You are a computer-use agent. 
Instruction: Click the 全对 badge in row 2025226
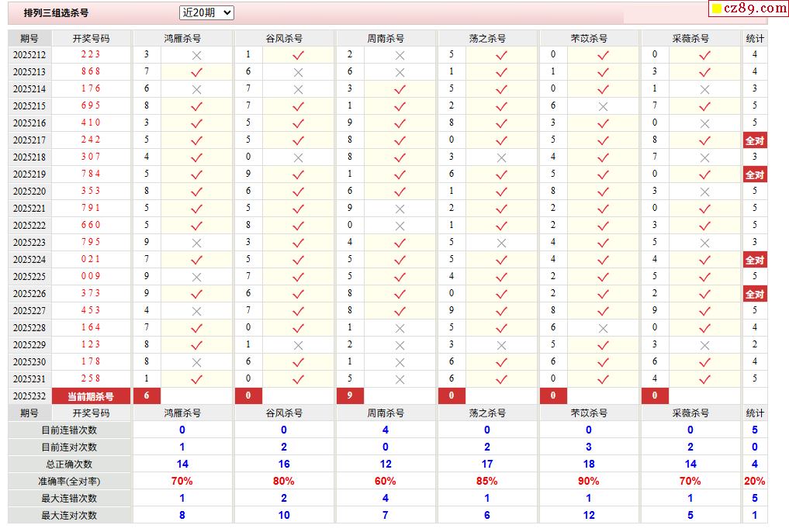pos(755,294)
